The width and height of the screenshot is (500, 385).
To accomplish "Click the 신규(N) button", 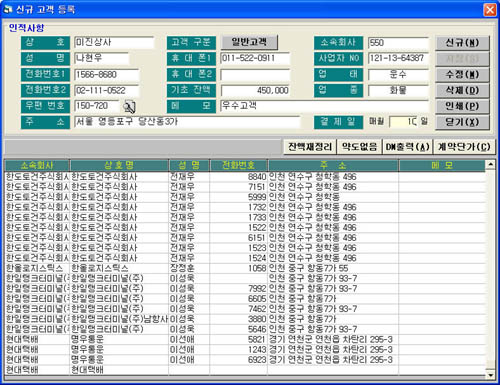I will click(x=462, y=43).
